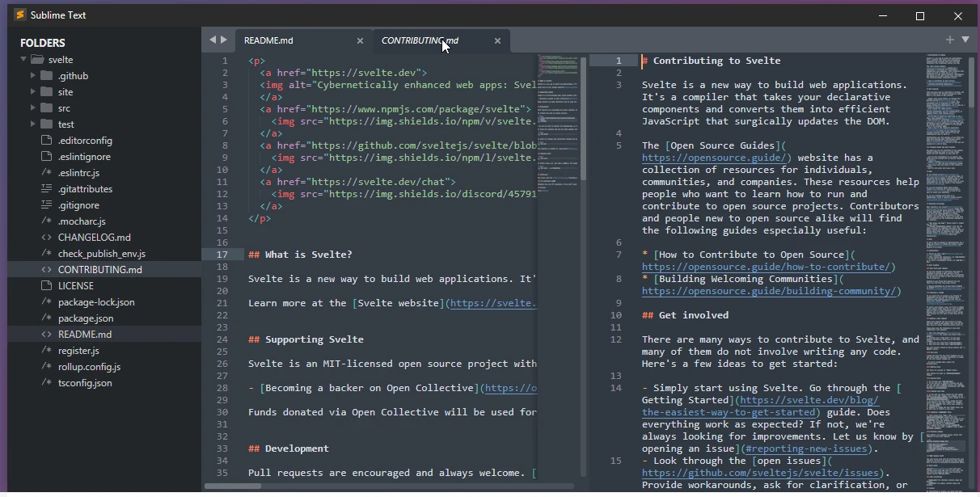Switch to the CONTRIBUTING.md tab

420,40
